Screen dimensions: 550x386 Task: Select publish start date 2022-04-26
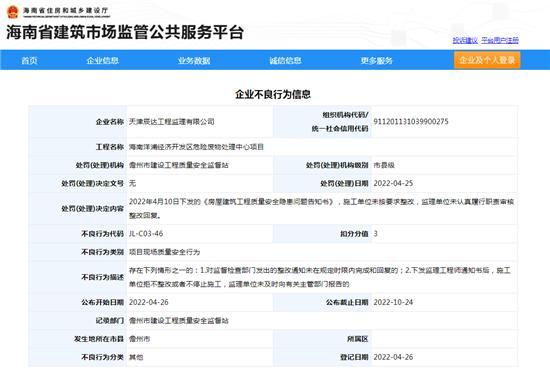(x=149, y=302)
